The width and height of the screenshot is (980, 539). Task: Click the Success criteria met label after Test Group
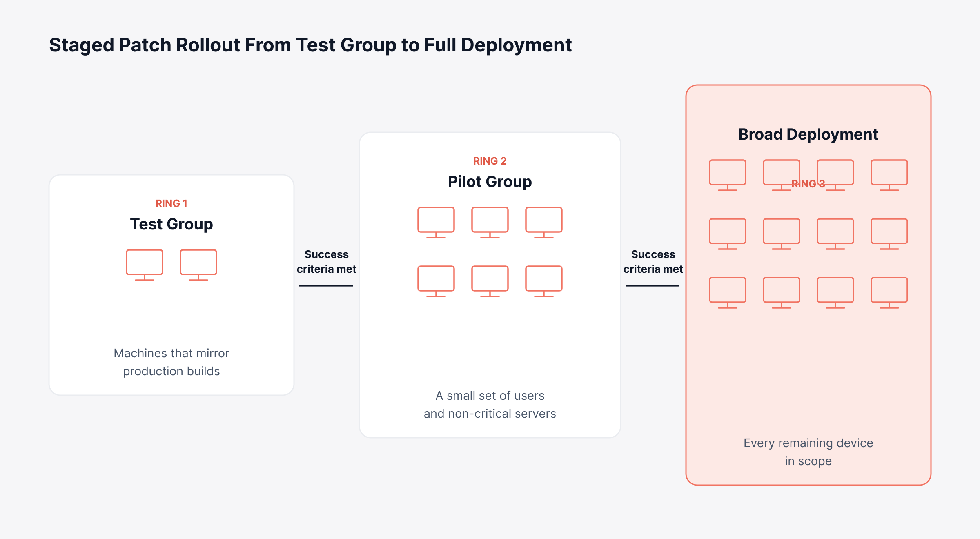pyautogui.click(x=327, y=262)
